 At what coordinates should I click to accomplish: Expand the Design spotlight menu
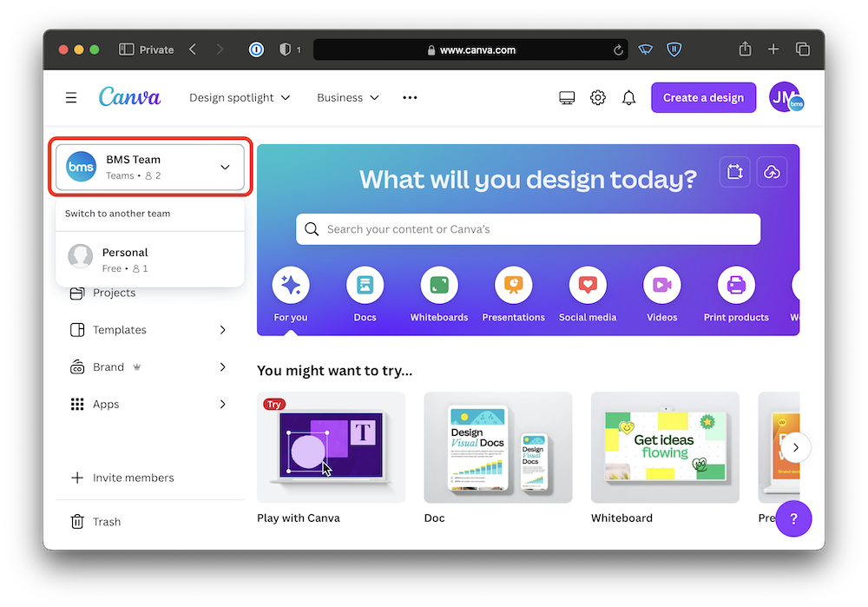[x=240, y=98]
